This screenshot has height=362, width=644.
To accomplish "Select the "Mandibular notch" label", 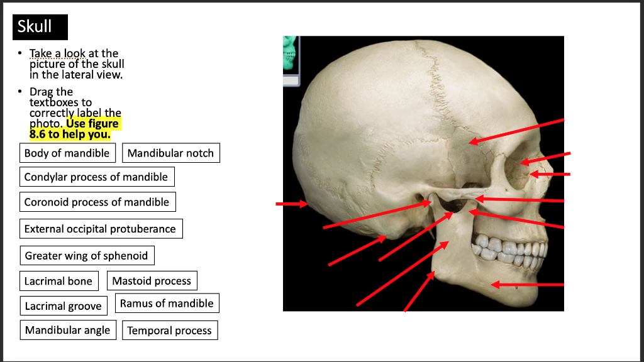I will (171, 153).
